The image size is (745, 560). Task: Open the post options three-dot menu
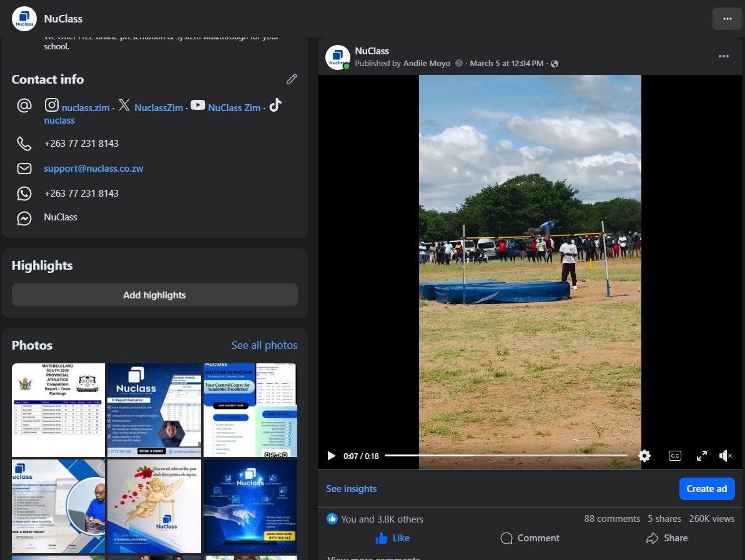click(x=724, y=56)
